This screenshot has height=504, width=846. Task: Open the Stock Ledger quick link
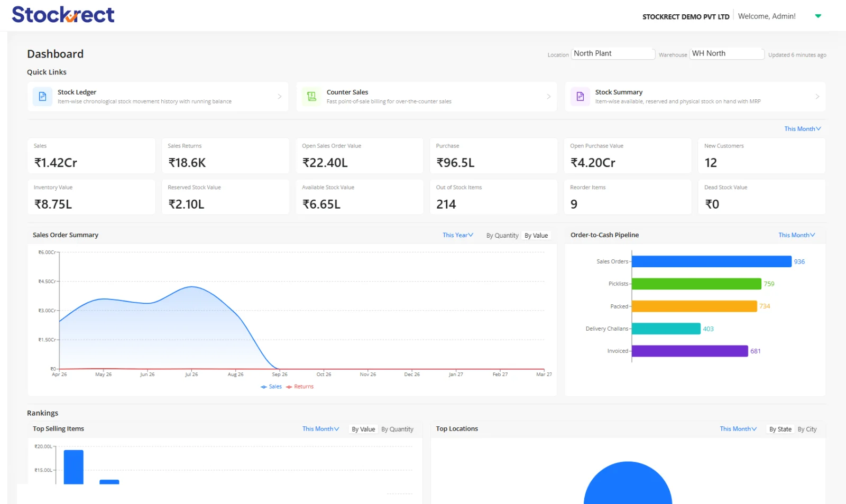coord(158,97)
